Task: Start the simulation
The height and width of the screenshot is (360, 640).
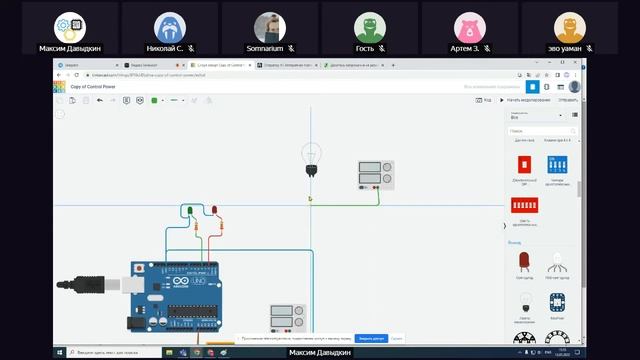Action: [x=525, y=100]
